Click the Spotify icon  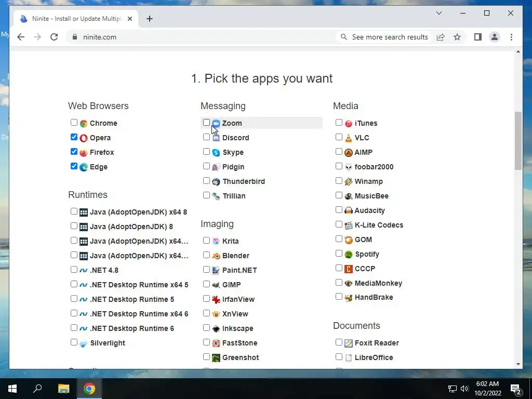click(349, 255)
